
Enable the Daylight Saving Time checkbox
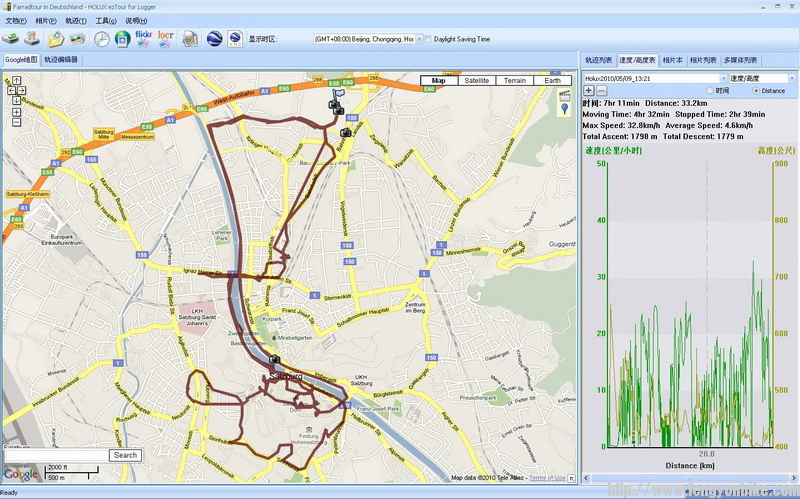[x=428, y=40]
